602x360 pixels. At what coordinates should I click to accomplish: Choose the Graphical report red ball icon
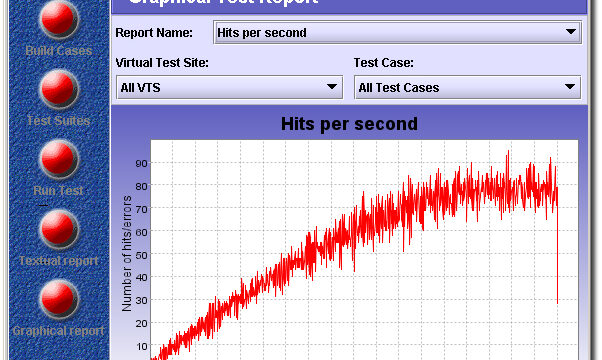click(58, 299)
